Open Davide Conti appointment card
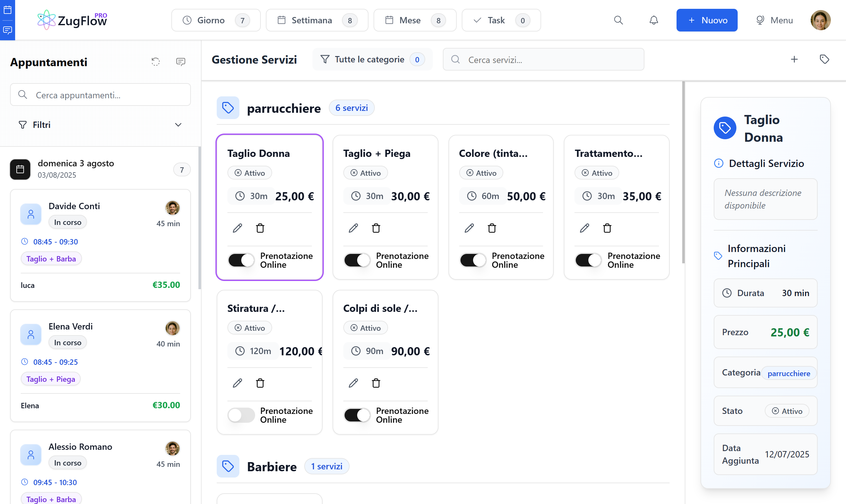Viewport: 846px width, 504px height. click(100, 245)
